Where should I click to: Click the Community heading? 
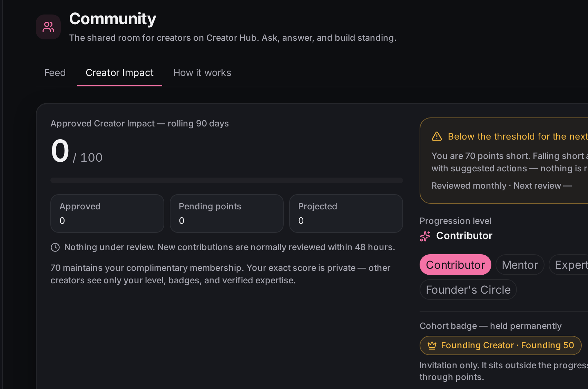[x=112, y=19]
